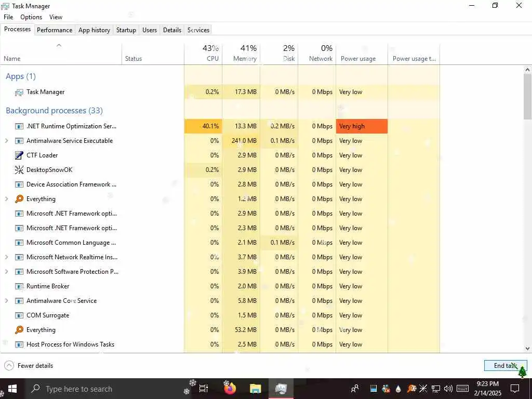The image size is (532, 399).
Task: Click the volume speaker tray icon
Action: (x=448, y=389)
